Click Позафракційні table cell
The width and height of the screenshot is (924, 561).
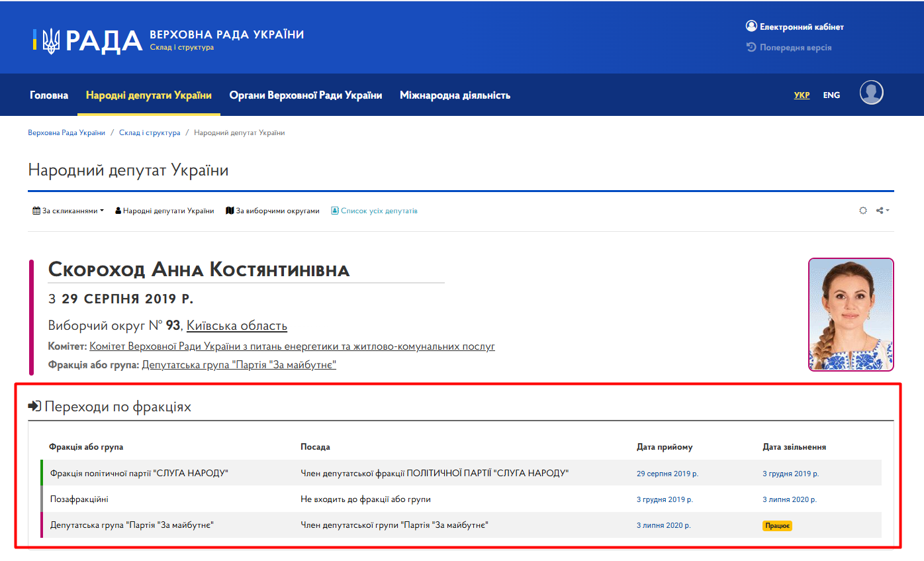(x=79, y=499)
